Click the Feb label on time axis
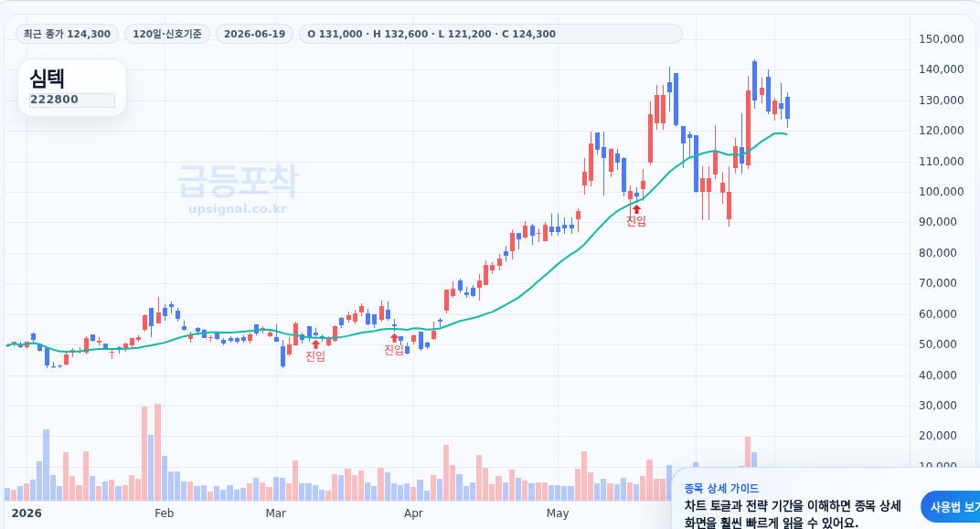This screenshot has height=529, width=980. click(164, 513)
